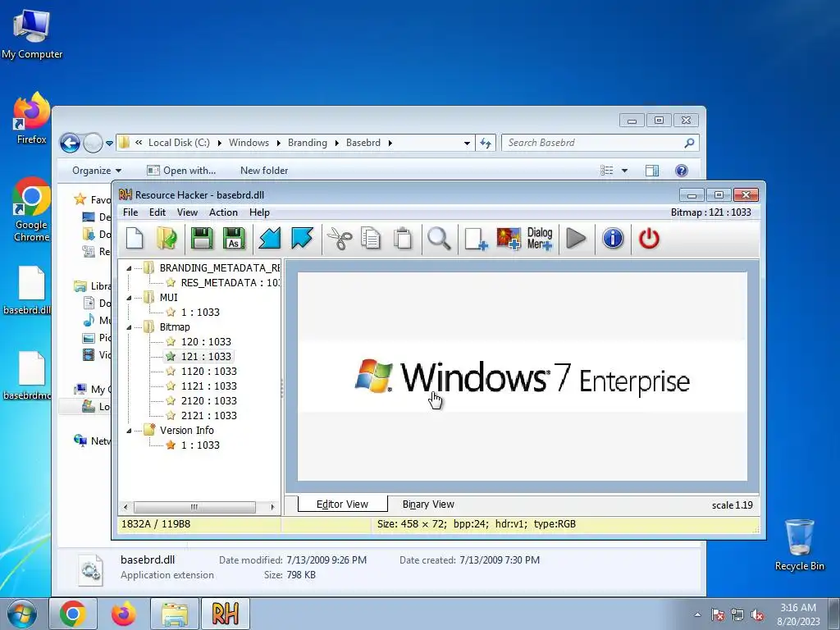The width and height of the screenshot is (840, 630).
Task: Copy the resource using the copy icon
Action: point(371,238)
